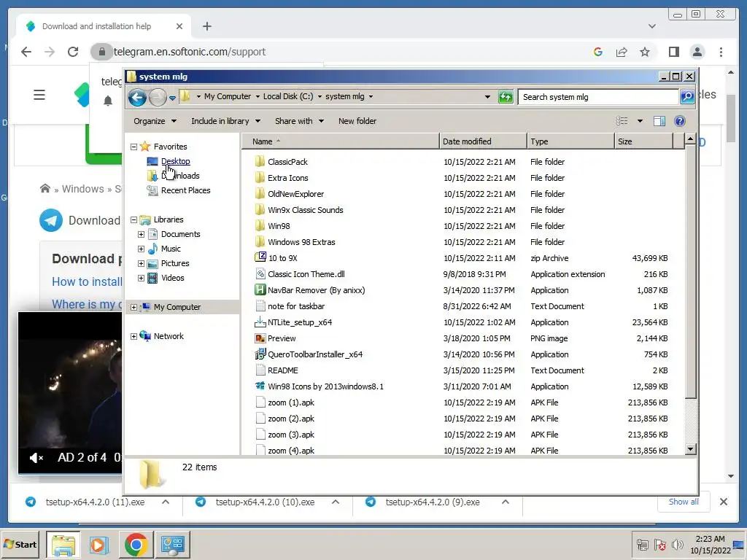Click the Search system mlg field

(598, 97)
